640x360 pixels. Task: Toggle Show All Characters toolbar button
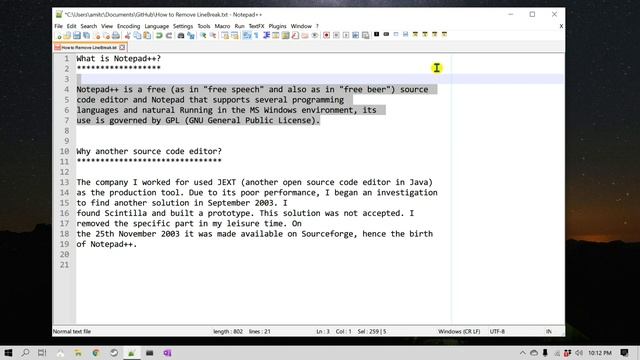[x=256, y=36]
